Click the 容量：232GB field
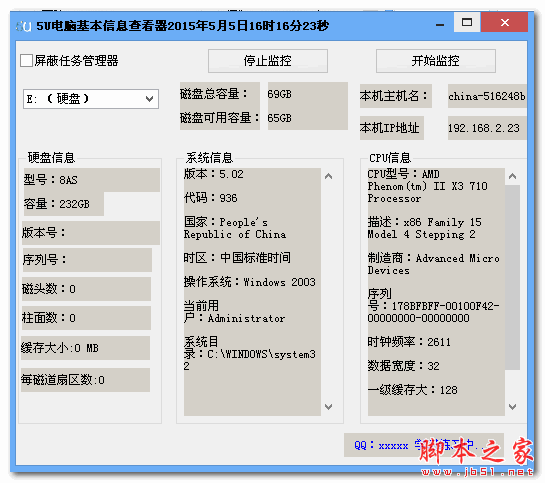Screen dimensions: 545x483 [x=64, y=204]
